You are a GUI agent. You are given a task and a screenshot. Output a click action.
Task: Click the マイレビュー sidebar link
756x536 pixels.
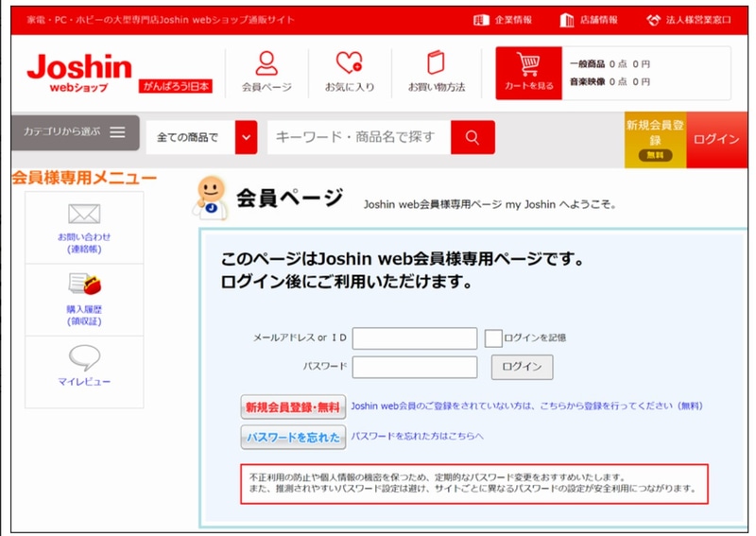84,382
